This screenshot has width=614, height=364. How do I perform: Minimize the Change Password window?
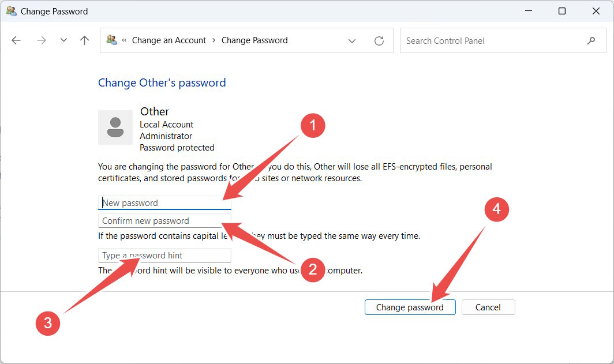tap(528, 11)
